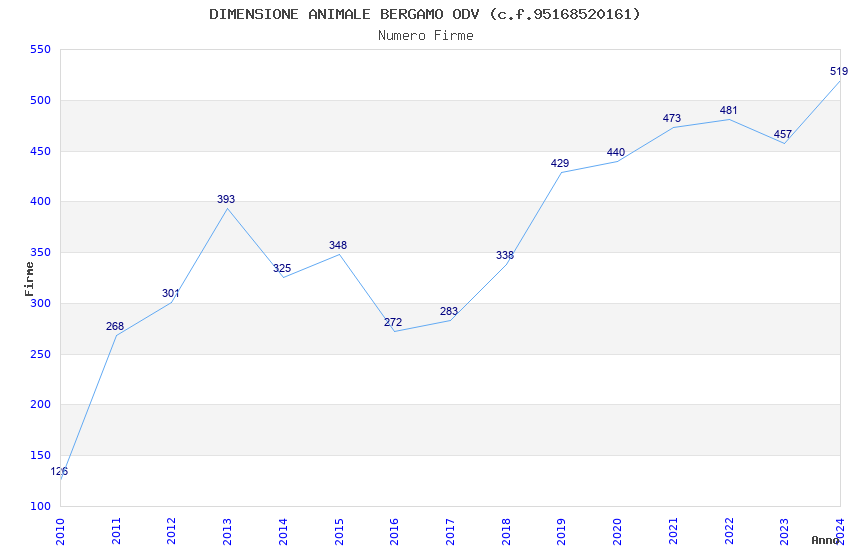Select data label 393 for 2013
This screenshot has height=550, width=850.
[x=226, y=199]
